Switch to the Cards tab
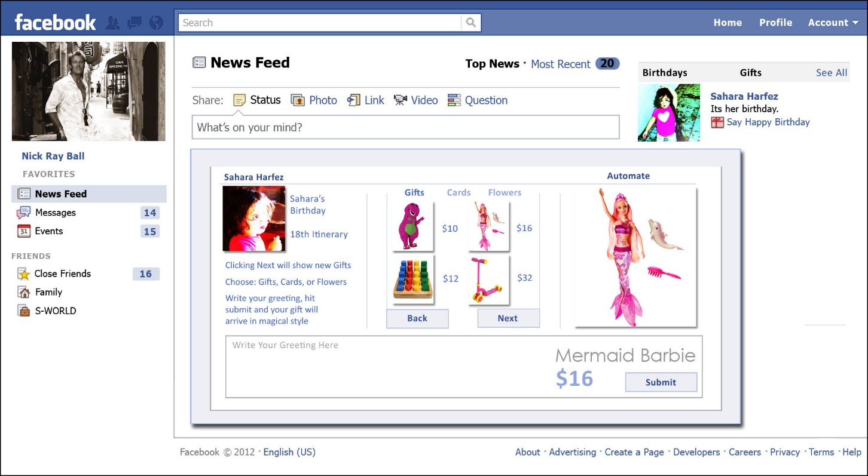868x476 pixels. click(459, 192)
